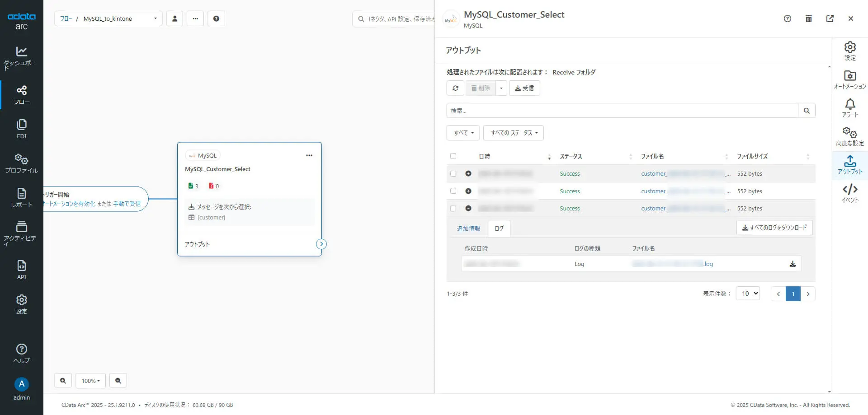
Task: Open the アクティビティ page
Action: tap(21, 233)
